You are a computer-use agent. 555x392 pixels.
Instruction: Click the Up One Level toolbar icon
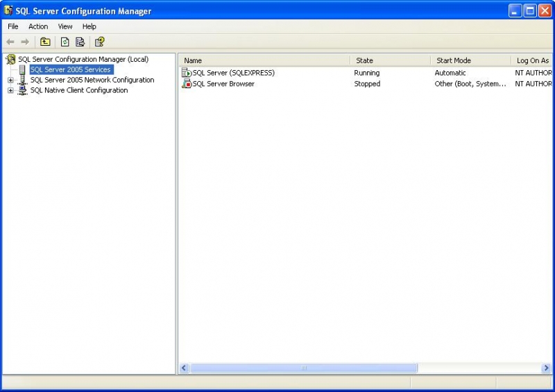click(x=45, y=42)
